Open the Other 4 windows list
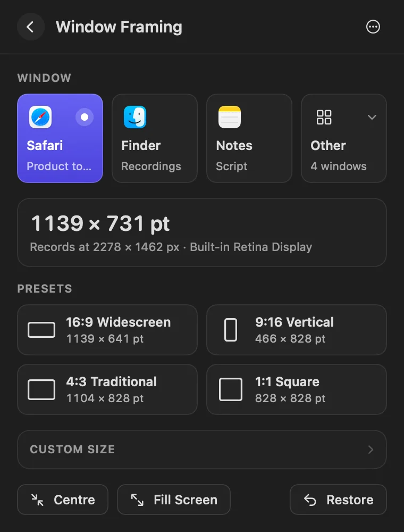Viewport: 404px width, 532px height. [x=344, y=138]
